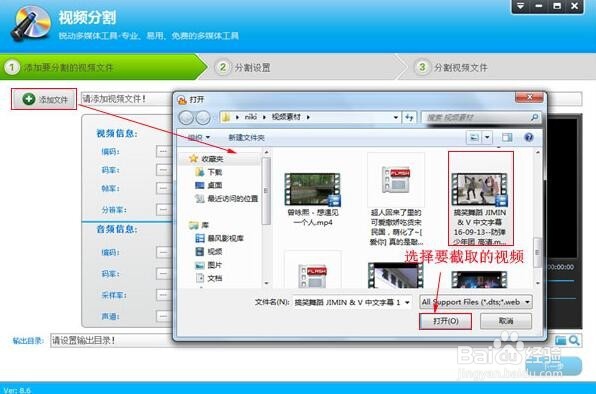
Task: Click the magnifier icon in dialog search box
Action: [x=534, y=117]
